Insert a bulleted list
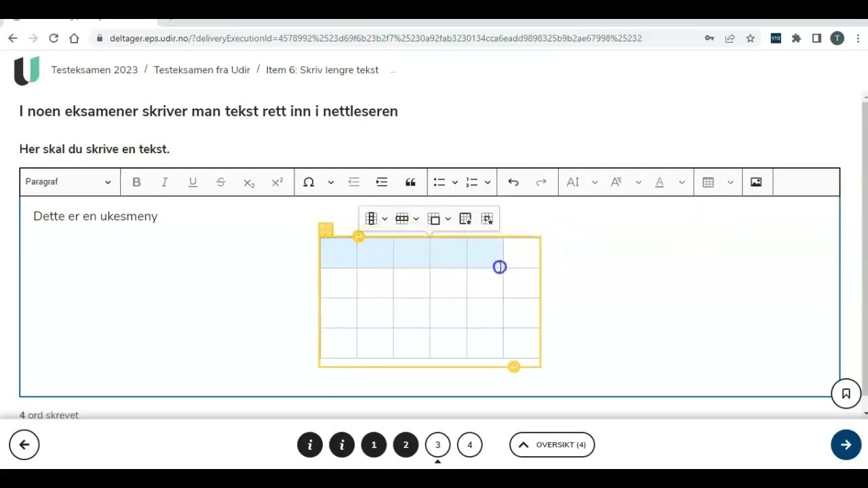 click(439, 182)
